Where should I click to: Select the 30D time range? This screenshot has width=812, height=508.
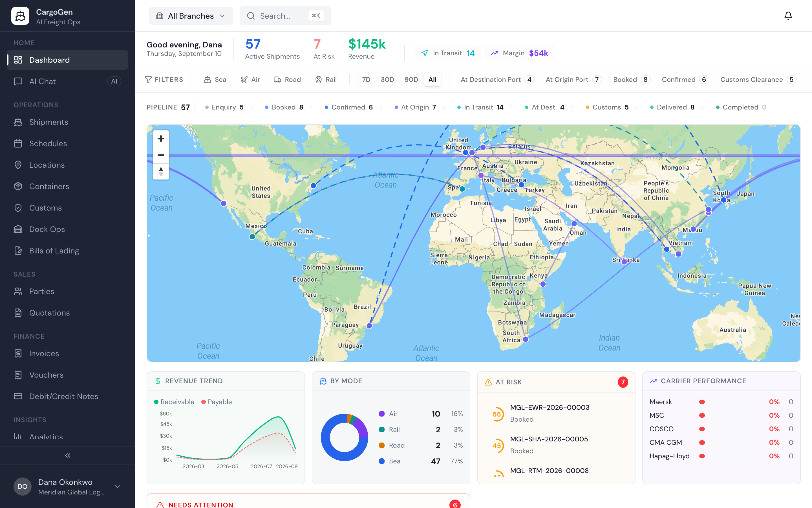point(387,80)
